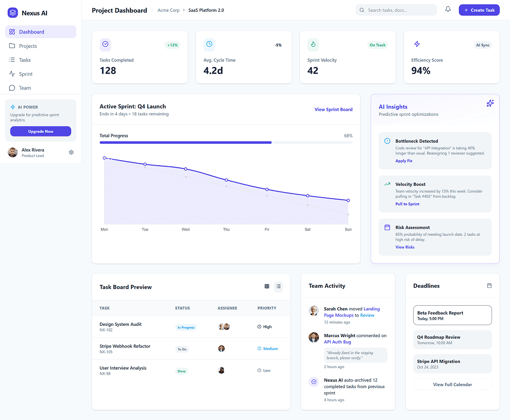
Task: Click the notification bell icon
Action: [448, 9]
